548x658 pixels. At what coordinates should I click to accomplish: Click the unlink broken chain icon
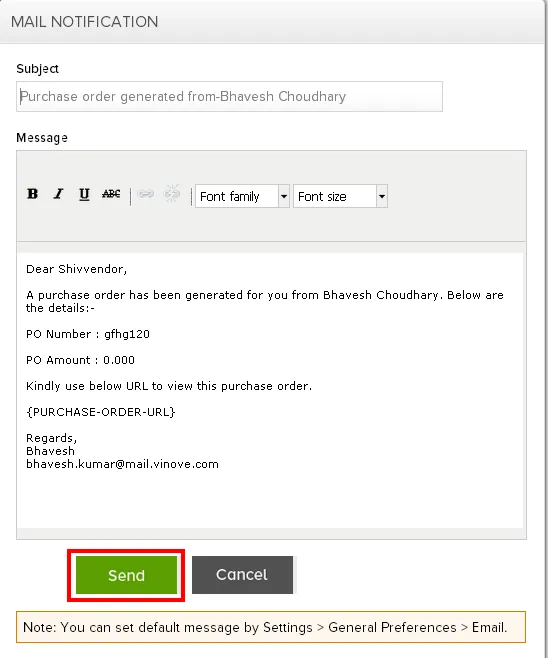pos(172,194)
